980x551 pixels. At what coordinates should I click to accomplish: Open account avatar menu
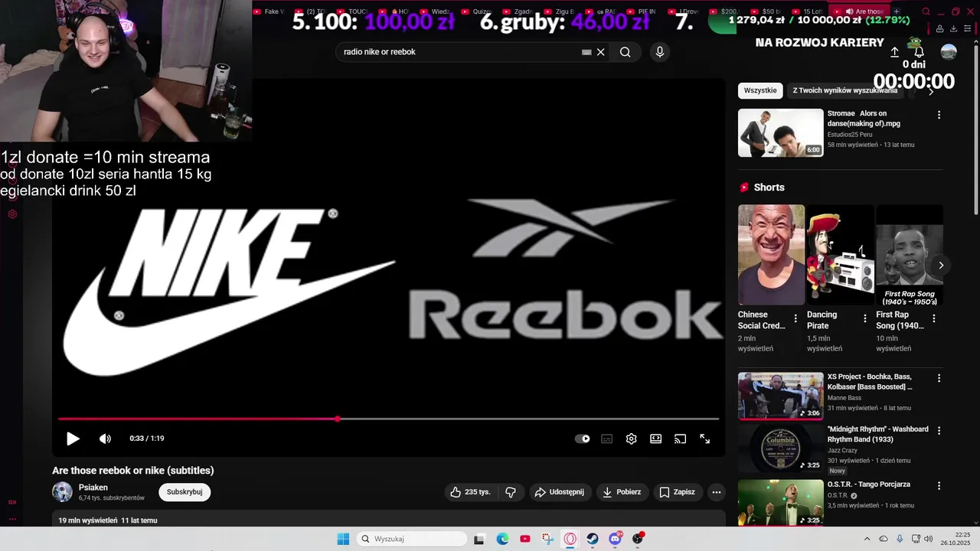(949, 52)
